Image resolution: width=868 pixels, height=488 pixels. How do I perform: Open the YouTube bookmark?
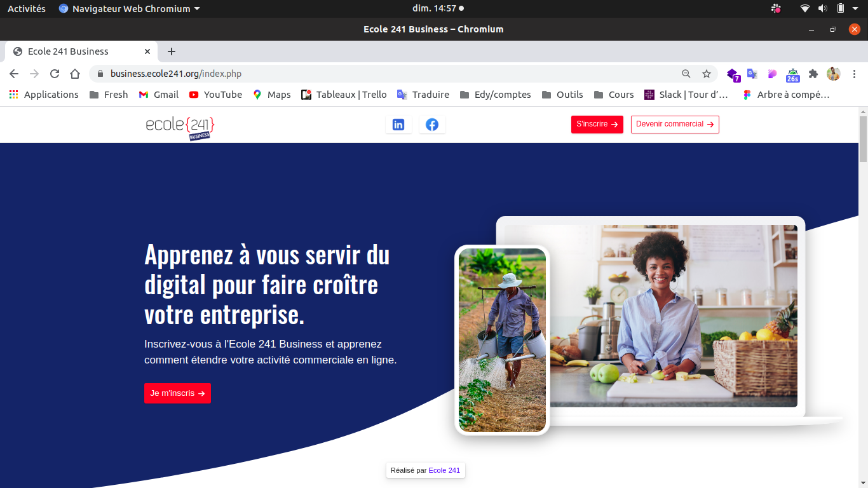click(215, 95)
